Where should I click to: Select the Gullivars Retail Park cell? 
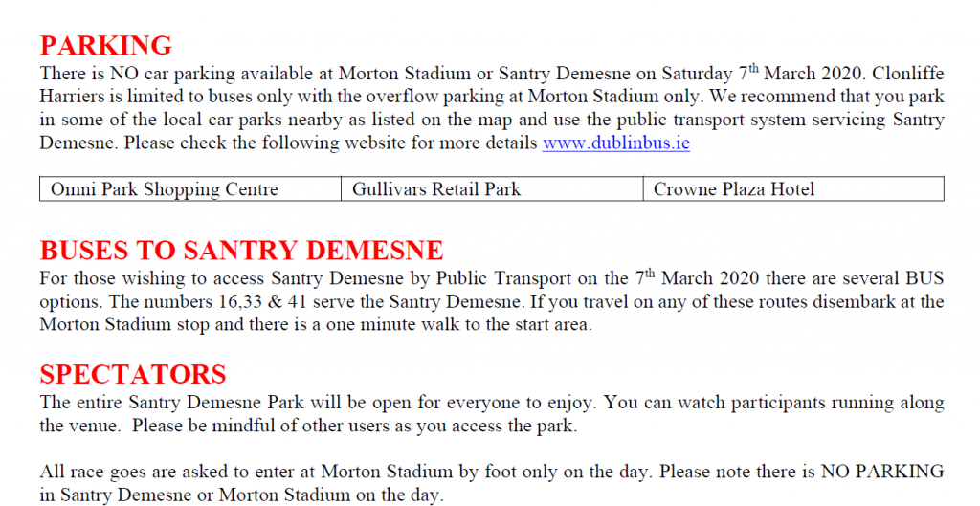[x=492, y=189]
